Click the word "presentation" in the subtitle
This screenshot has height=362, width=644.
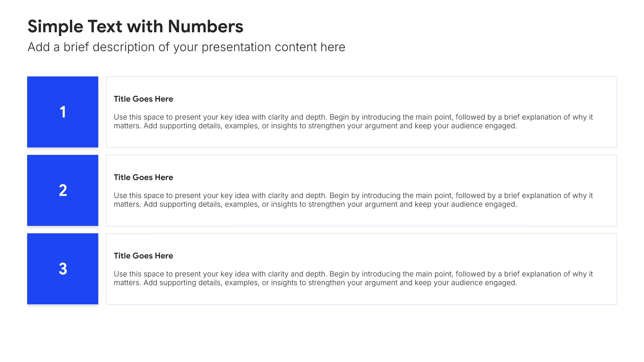tap(236, 48)
